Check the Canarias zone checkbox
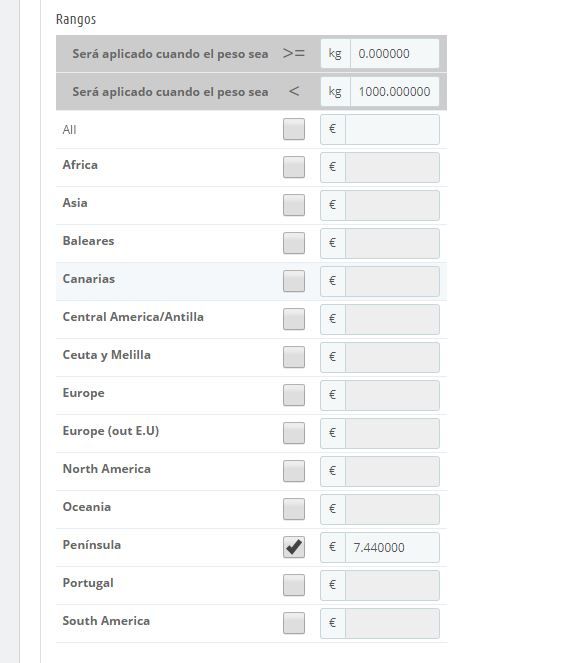The width and height of the screenshot is (587, 663). [294, 281]
